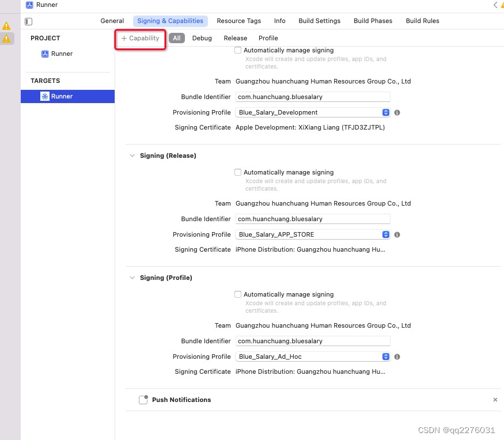Click the Runner title text at top

47,5
